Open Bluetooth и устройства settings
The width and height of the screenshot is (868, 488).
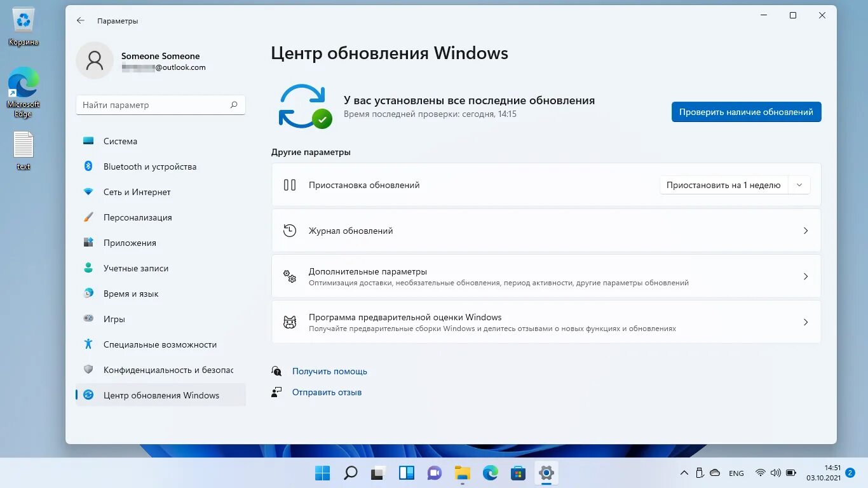[x=160, y=166]
